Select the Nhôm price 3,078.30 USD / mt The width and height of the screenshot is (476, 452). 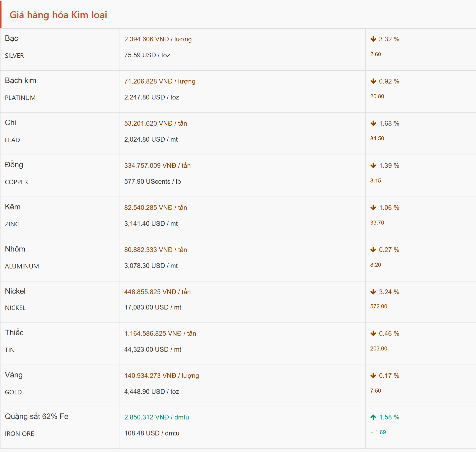(x=151, y=266)
